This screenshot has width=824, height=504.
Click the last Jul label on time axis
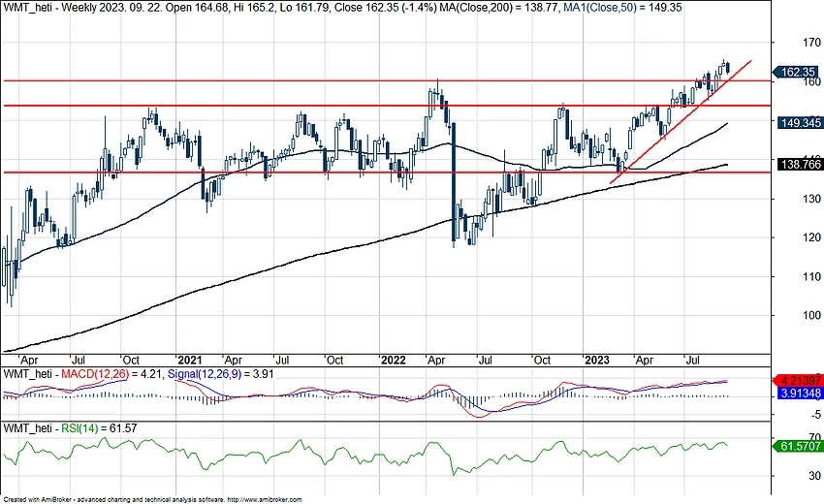(693, 360)
